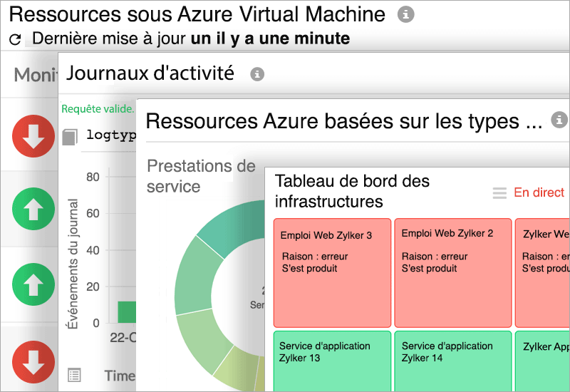The height and width of the screenshot is (392, 570).
Task: Click the Time column header
Action: [120, 376]
